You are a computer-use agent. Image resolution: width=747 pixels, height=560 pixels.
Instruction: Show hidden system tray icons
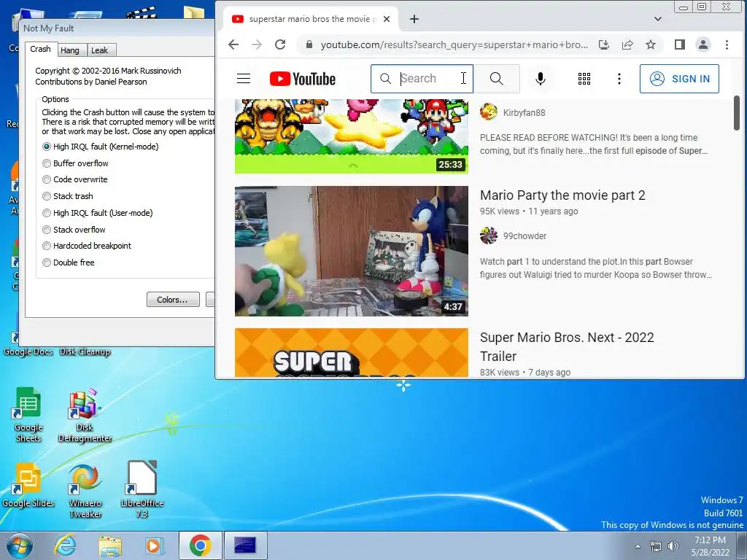pos(638,545)
